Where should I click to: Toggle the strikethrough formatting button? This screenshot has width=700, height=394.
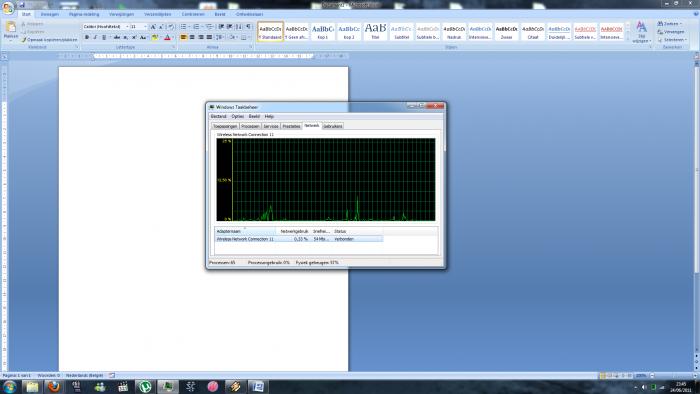[117, 37]
